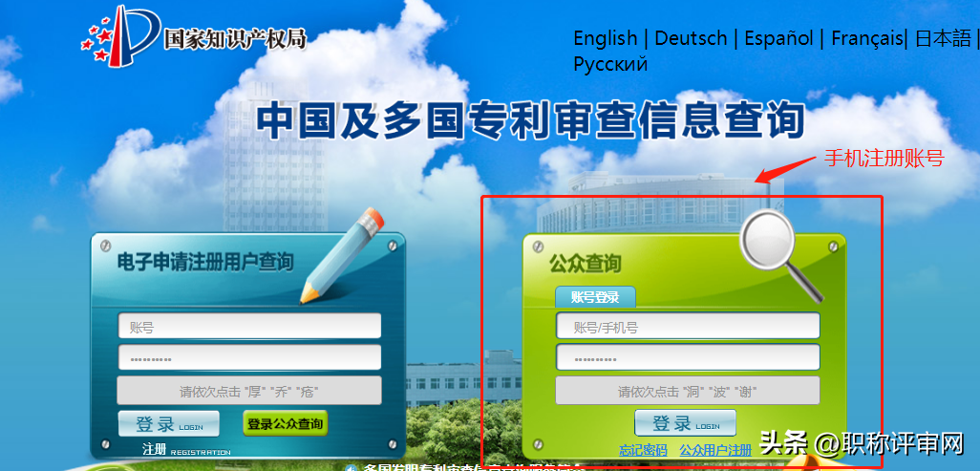The width and height of the screenshot is (980, 471).
Task: Click the password field in the blue panel
Action: point(249,358)
